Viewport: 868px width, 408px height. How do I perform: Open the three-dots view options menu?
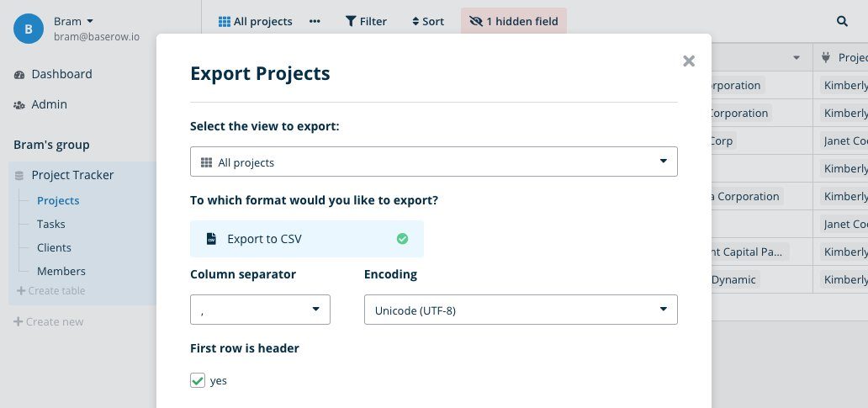[x=315, y=22]
